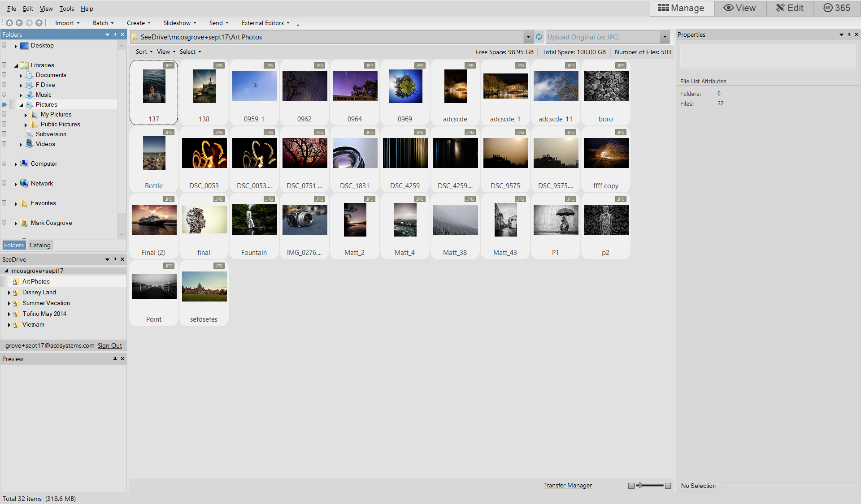Screen dimensions: 861x504
Task: Open the Sort dropdown menu
Action: (144, 52)
